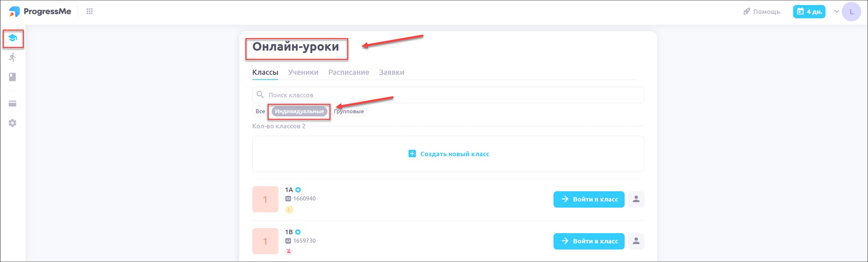Click the 4 дн. subscription button
The image size is (868, 262).
click(x=809, y=11)
